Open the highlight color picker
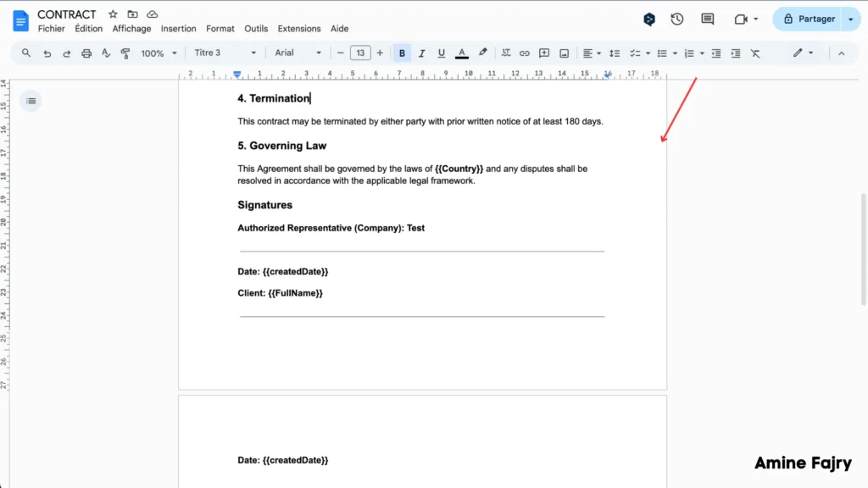The image size is (868, 488). coord(482,53)
